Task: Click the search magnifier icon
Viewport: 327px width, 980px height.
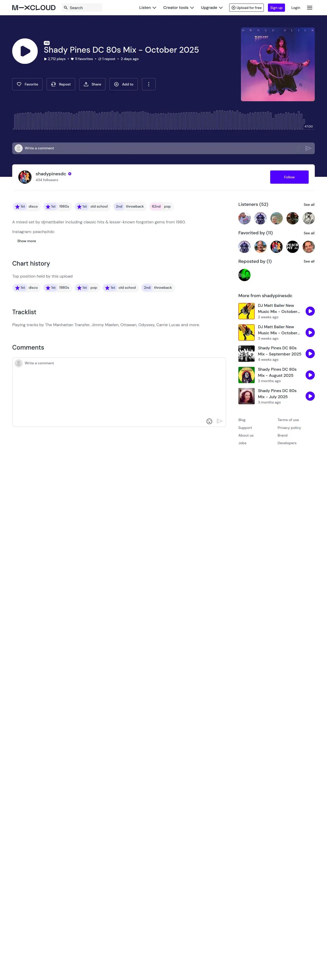Action: tap(65, 8)
